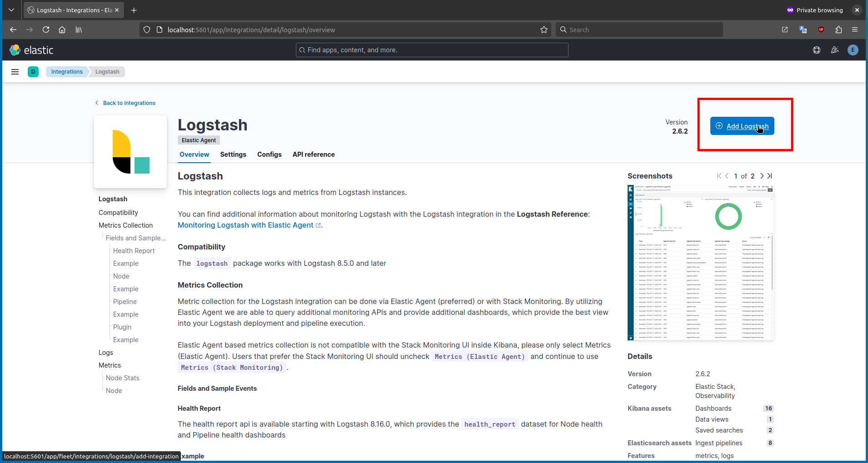Go to next screenshot
This screenshot has width=868, height=463.
click(x=762, y=176)
